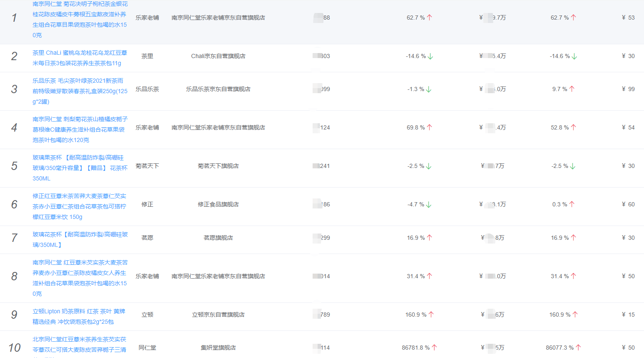Click the up arrow beside 9.7 %
This screenshot has height=358, width=644.
tap(572, 89)
